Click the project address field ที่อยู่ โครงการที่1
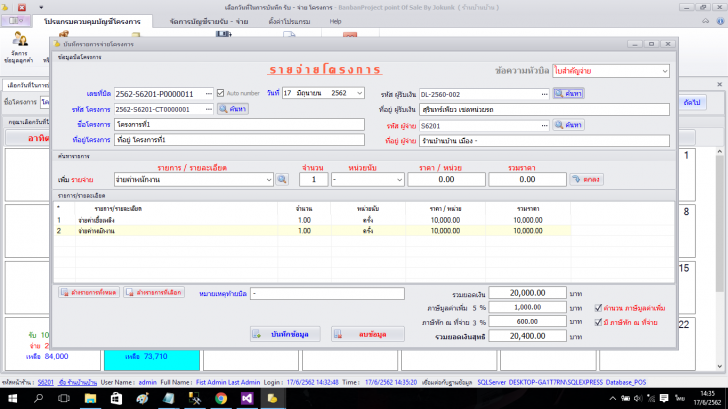Image resolution: width=728 pixels, height=409 pixels. [x=239, y=140]
